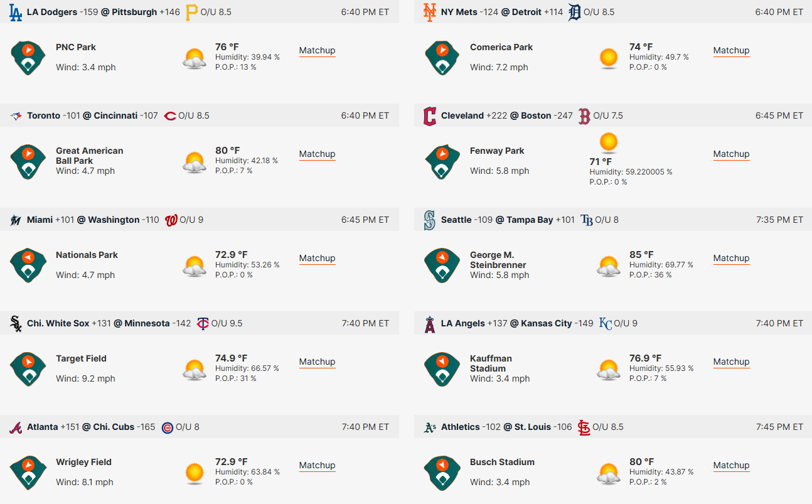Click the Toronto @ Cincinnati game header
Image resolution: width=812 pixels, height=504 pixels.
pos(200,115)
